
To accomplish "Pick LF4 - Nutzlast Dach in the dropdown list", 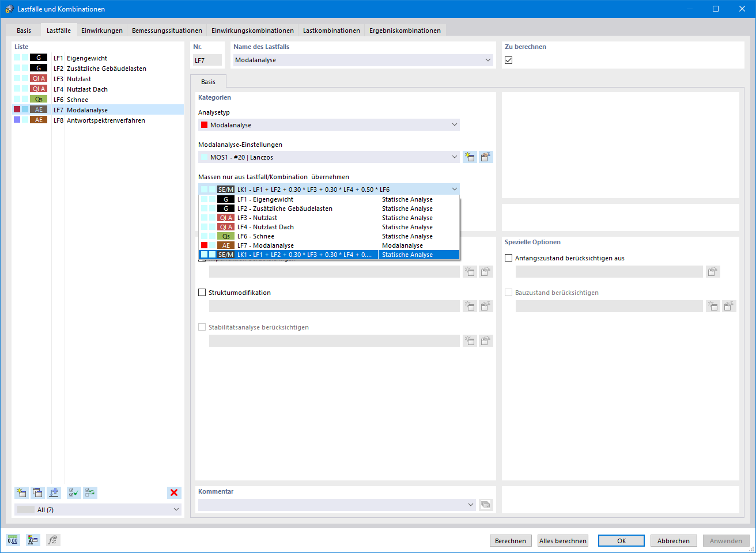I will (x=329, y=227).
